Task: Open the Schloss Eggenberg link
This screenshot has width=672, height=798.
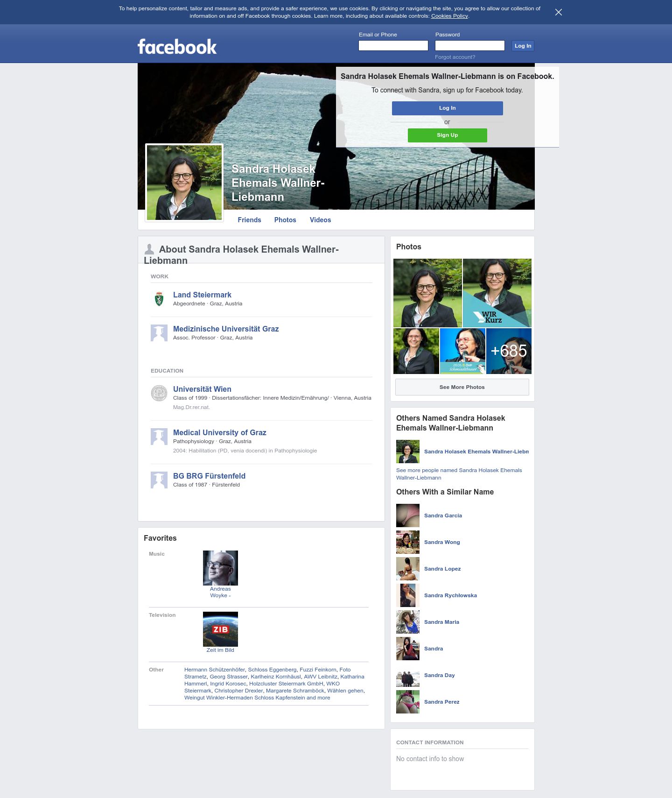Action: point(272,670)
